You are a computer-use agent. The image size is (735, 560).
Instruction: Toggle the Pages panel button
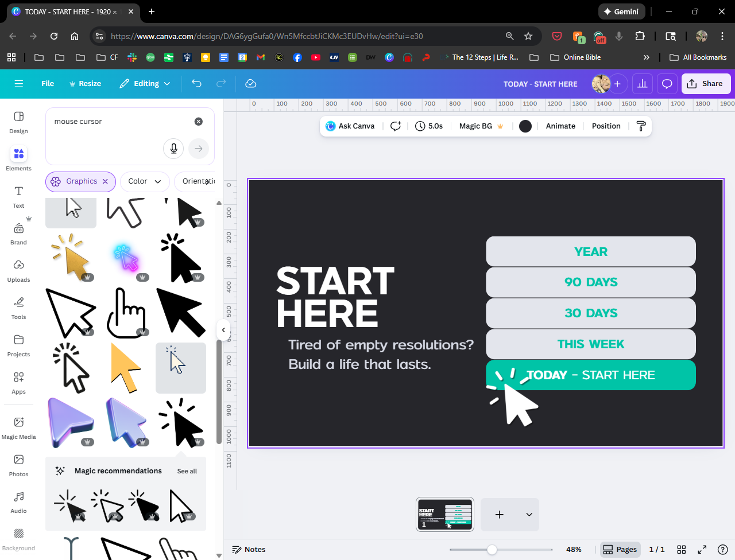point(620,549)
